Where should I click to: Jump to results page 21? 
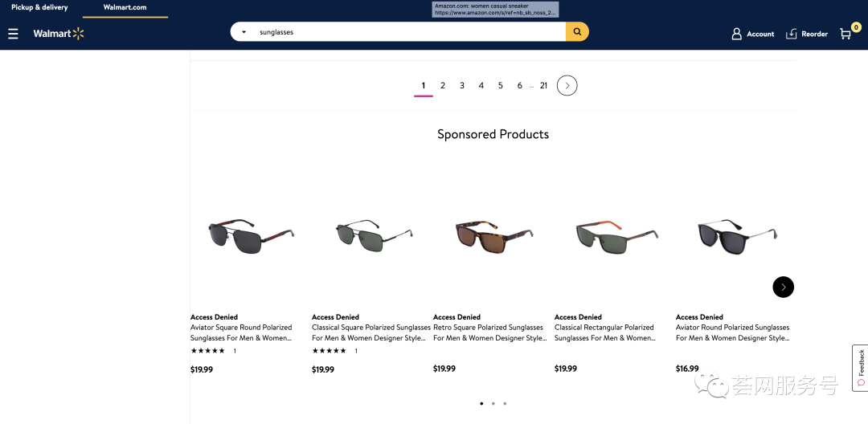coord(544,85)
